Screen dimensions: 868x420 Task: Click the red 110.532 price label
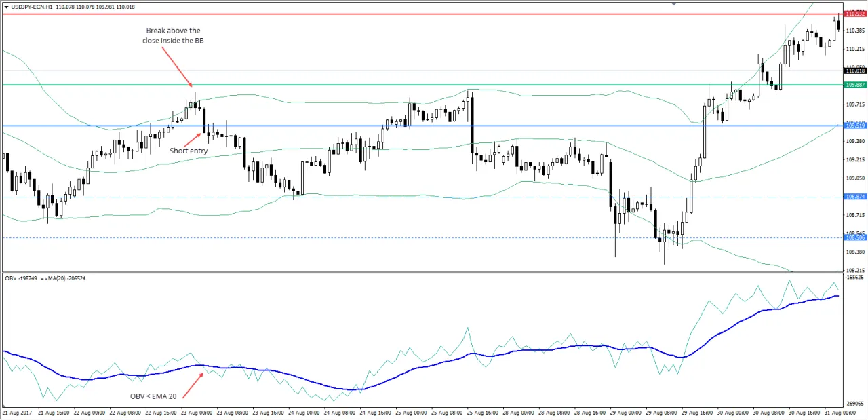pos(854,14)
